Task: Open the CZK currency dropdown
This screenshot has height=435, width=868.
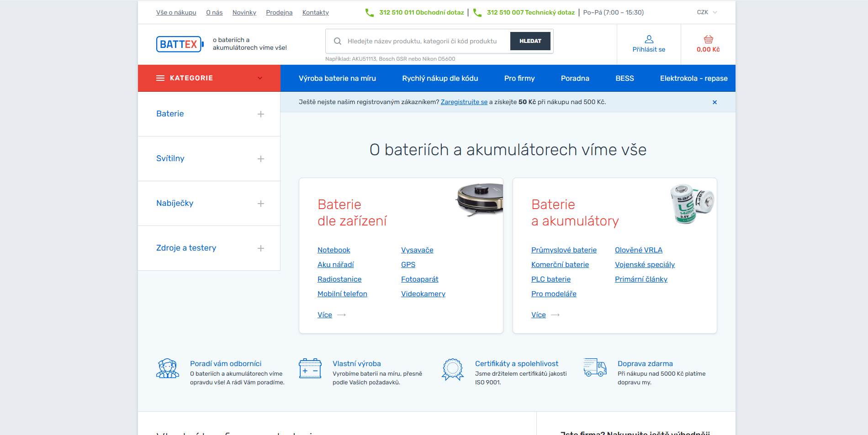Action: [x=706, y=12]
